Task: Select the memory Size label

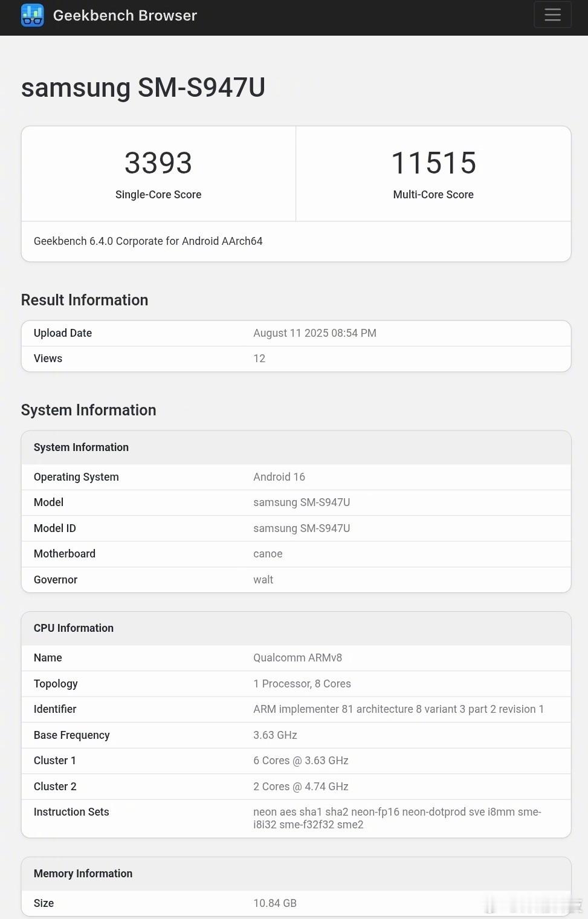Action: click(x=44, y=903)
